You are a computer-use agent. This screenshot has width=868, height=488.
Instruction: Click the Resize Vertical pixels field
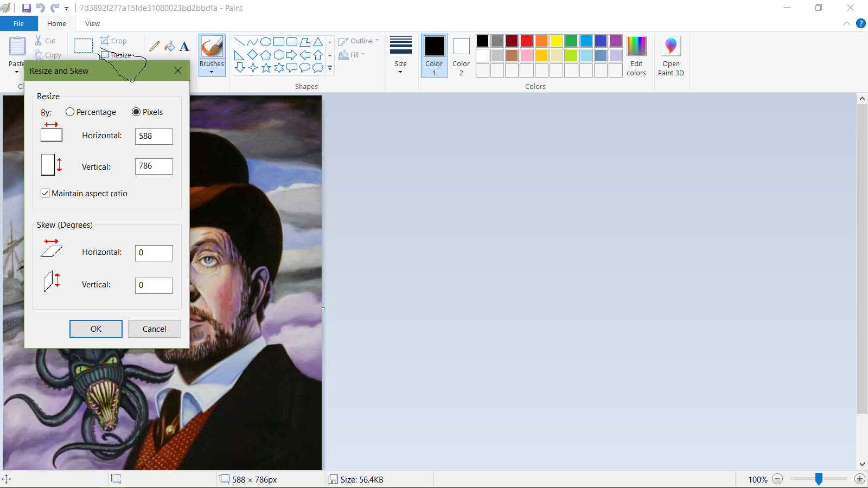click(x=154, y=166)
